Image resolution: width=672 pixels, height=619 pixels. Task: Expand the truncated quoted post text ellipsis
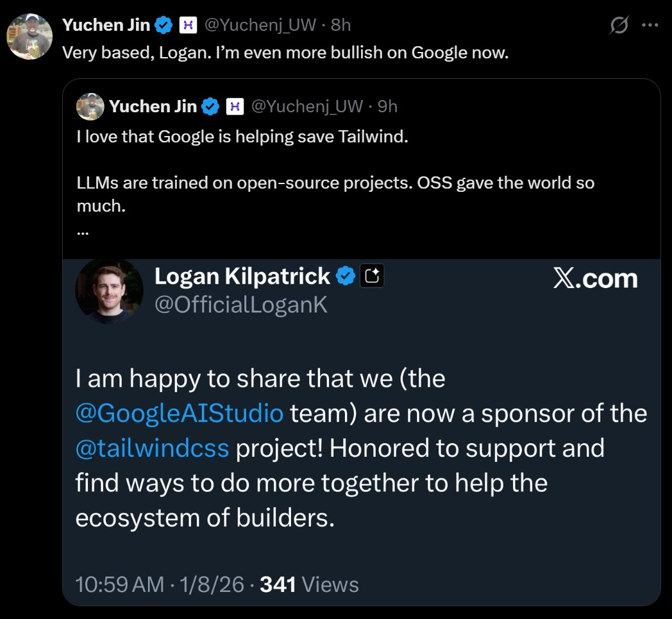82,232
